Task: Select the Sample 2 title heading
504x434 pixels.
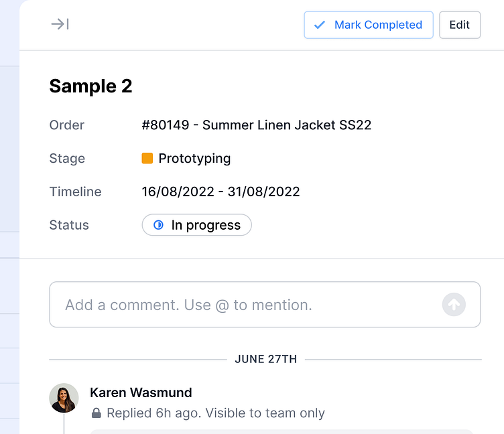Action: (90, 86)
